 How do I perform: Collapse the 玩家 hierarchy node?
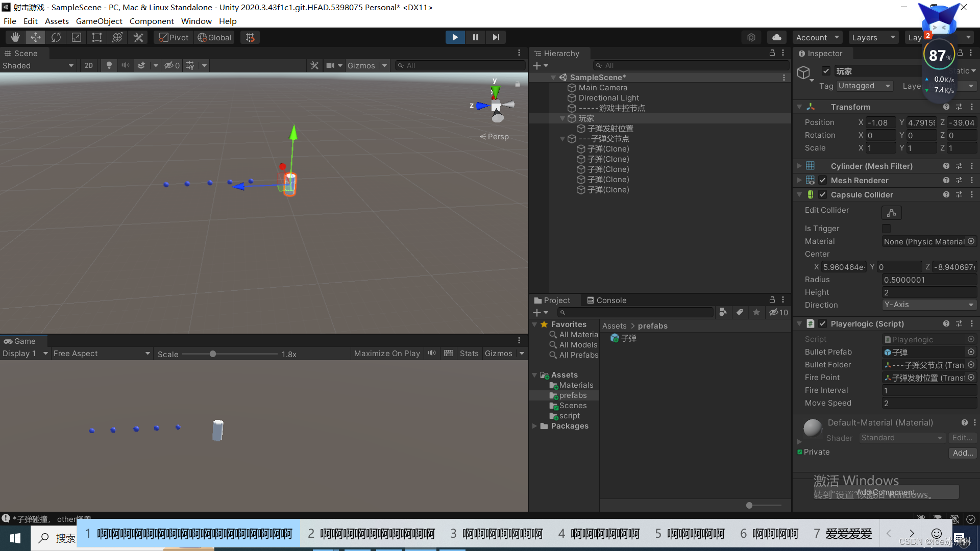click(562, 118)
